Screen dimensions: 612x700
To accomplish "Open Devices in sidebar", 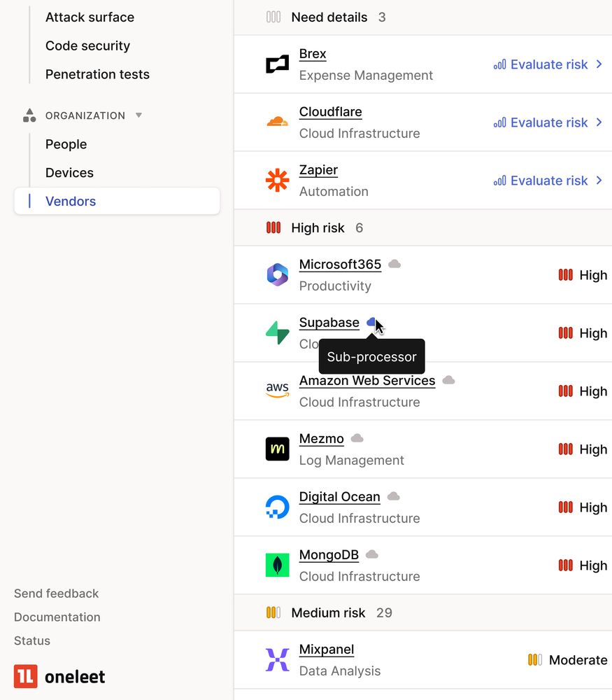I will 69,173.
